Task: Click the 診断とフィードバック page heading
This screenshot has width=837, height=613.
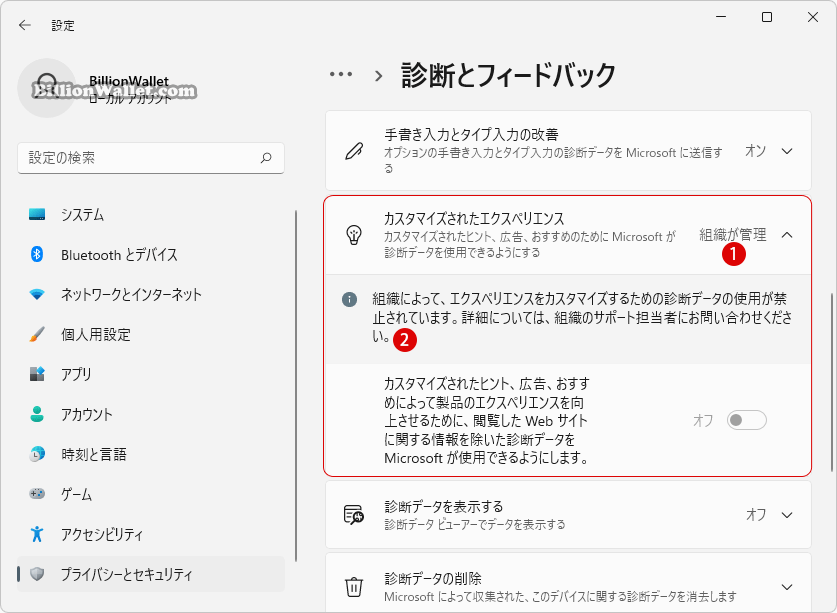Action: pyautogui.click(x=508, y=75)
